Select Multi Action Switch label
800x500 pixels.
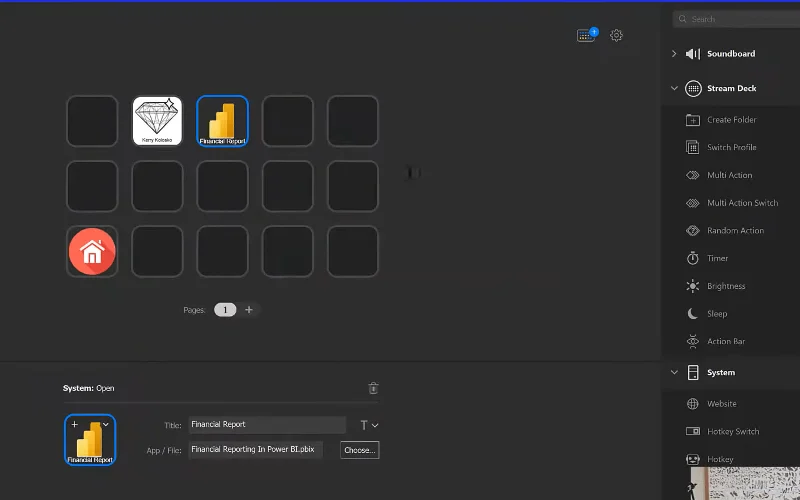[742, 203]
